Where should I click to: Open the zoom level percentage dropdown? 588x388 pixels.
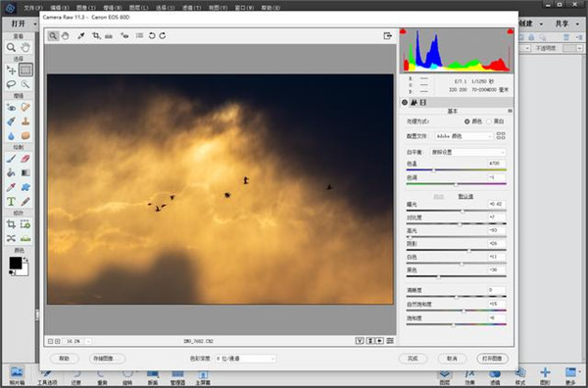[88, 341]
